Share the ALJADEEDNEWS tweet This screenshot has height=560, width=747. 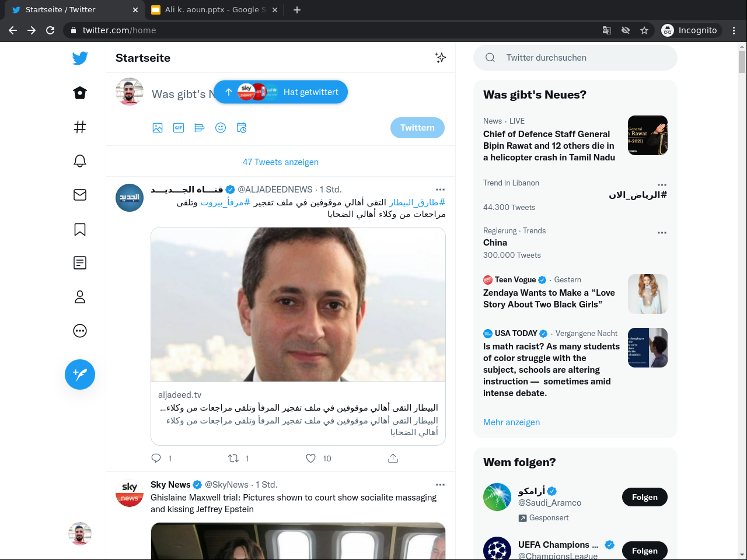(393, 459)
